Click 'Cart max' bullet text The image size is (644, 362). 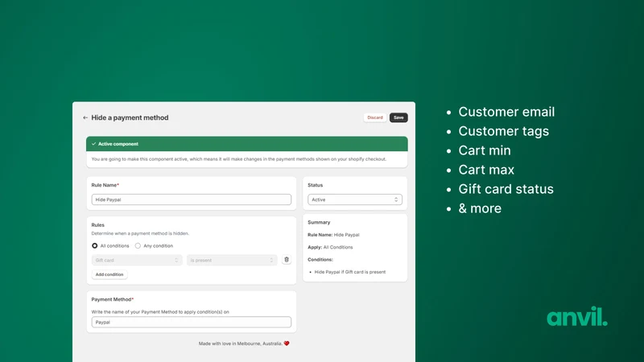[486, 170]
